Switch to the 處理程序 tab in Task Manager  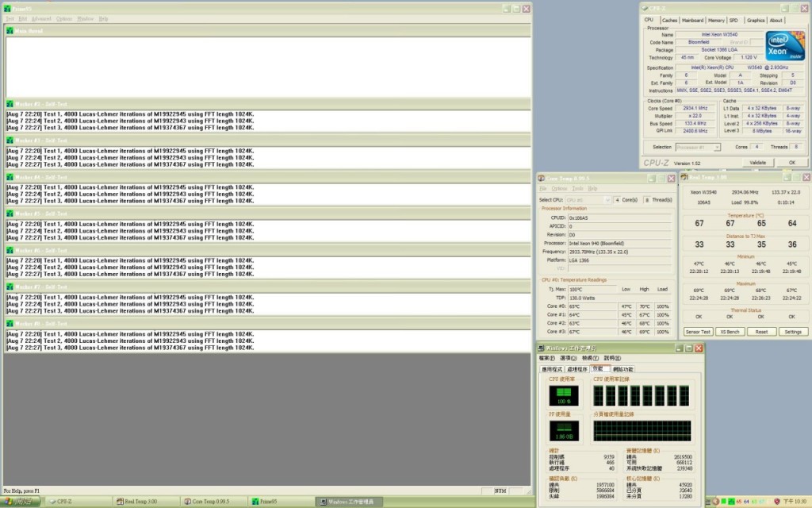click(x=577, y=370)
